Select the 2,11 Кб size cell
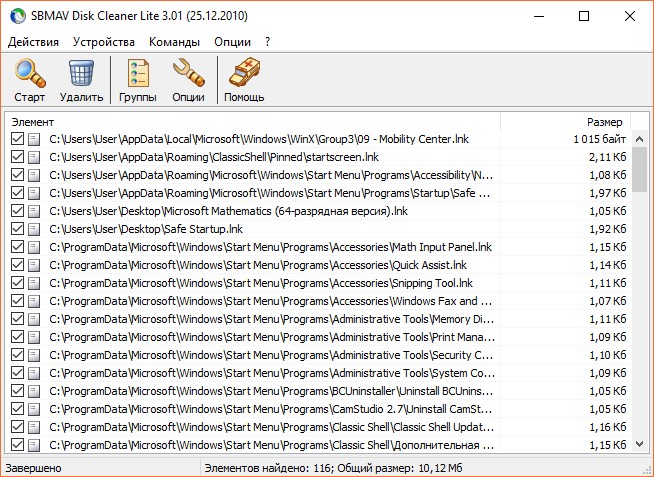 (x=608, y=157)
